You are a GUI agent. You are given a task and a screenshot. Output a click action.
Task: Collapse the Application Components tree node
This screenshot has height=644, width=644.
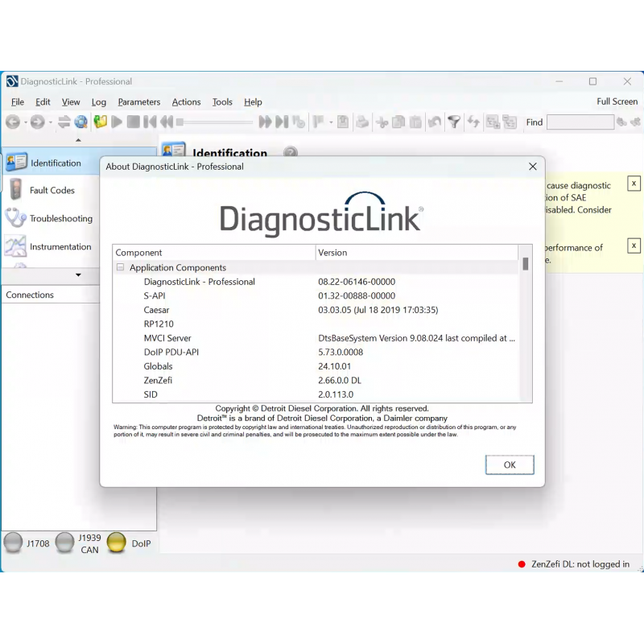121,267
